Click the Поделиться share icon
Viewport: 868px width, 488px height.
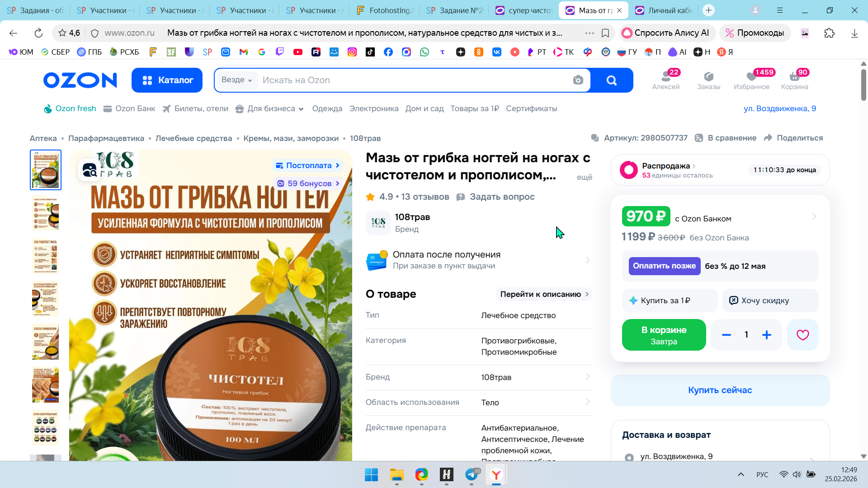tap(768, 138)
